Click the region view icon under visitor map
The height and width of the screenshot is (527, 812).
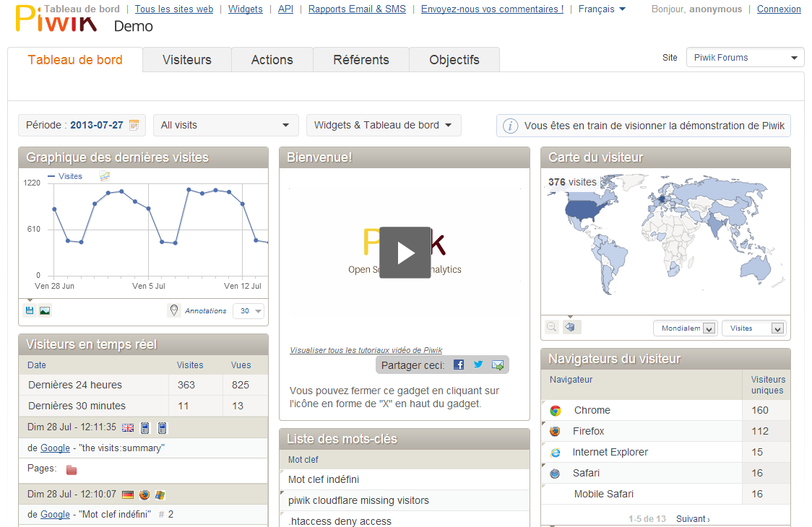click(570, 327)
